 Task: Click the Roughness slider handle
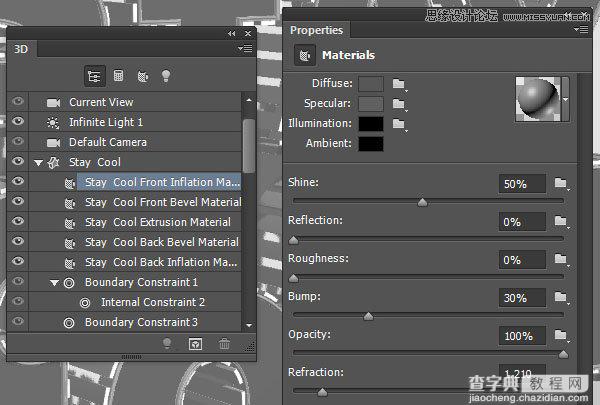[293, 278]
